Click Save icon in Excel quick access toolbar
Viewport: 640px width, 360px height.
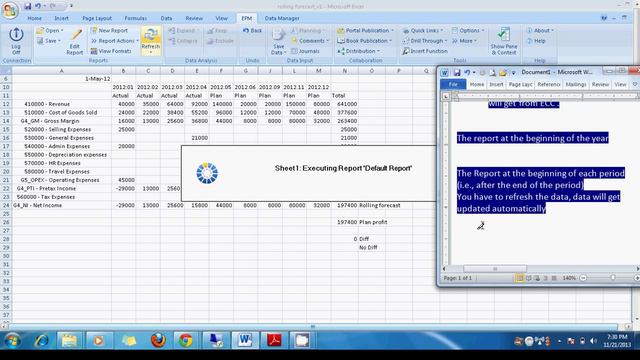(x=27, y=6)
